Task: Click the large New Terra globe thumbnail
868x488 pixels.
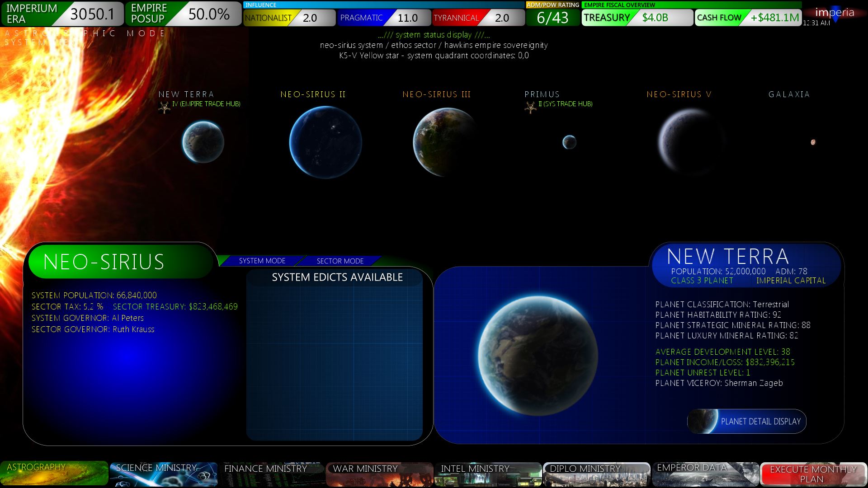Action: [x=538, y=356]
